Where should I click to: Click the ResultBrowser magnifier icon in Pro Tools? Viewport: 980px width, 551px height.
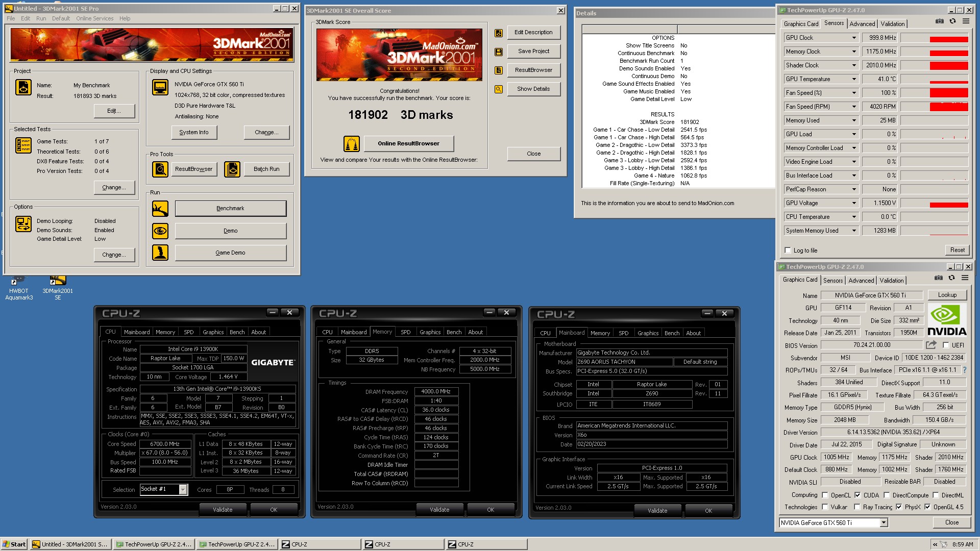point(160,169)
